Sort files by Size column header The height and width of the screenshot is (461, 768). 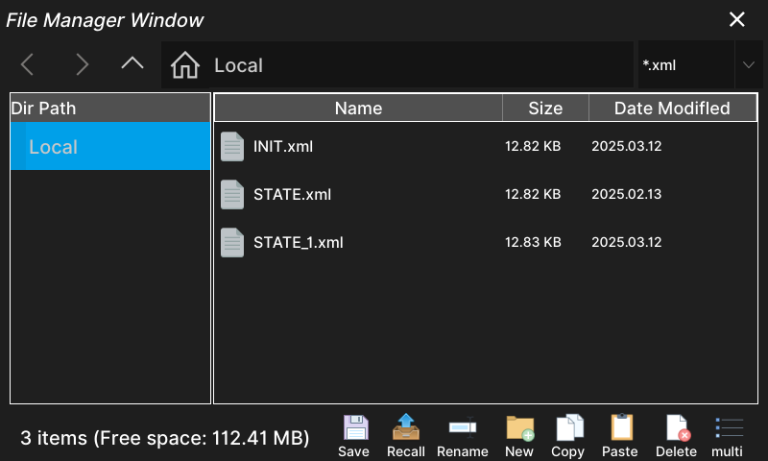(545, 108)
